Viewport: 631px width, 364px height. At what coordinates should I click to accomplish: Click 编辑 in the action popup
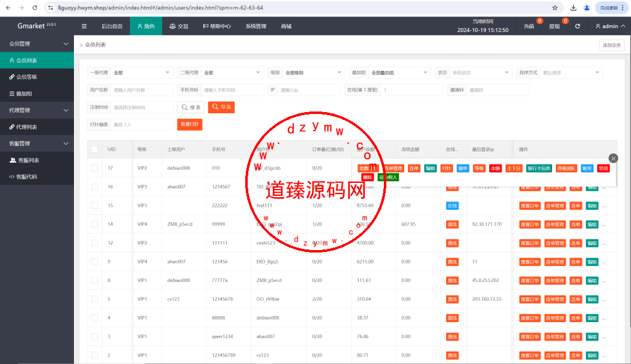430,169
